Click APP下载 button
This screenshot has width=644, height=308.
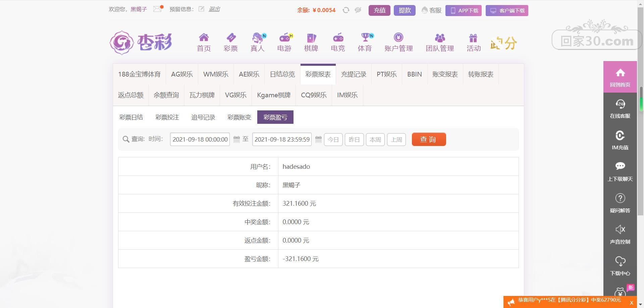464,10
